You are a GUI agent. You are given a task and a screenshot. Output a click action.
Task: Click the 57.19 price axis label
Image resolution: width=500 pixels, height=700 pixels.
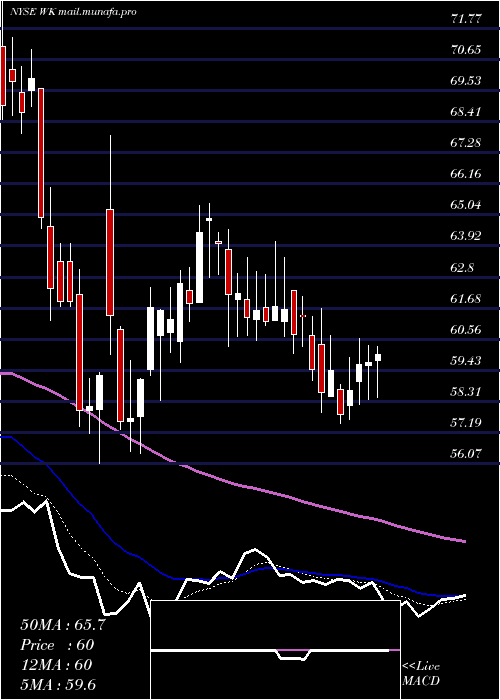[x=466, y=423]
